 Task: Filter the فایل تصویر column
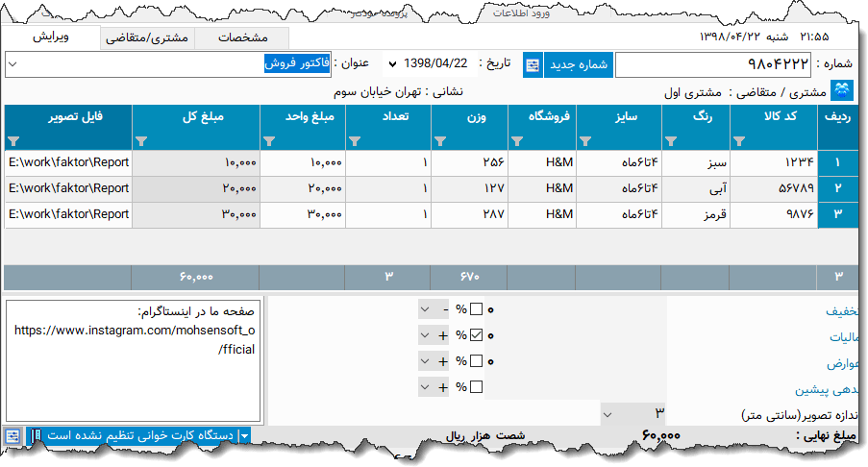pyautogui.click(x=13, y=141)
